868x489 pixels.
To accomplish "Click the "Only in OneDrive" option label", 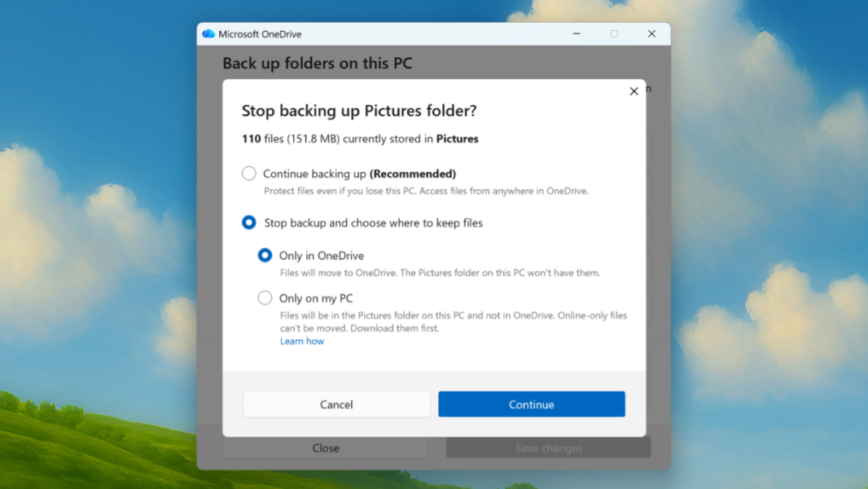I will (x=321, y=256).
